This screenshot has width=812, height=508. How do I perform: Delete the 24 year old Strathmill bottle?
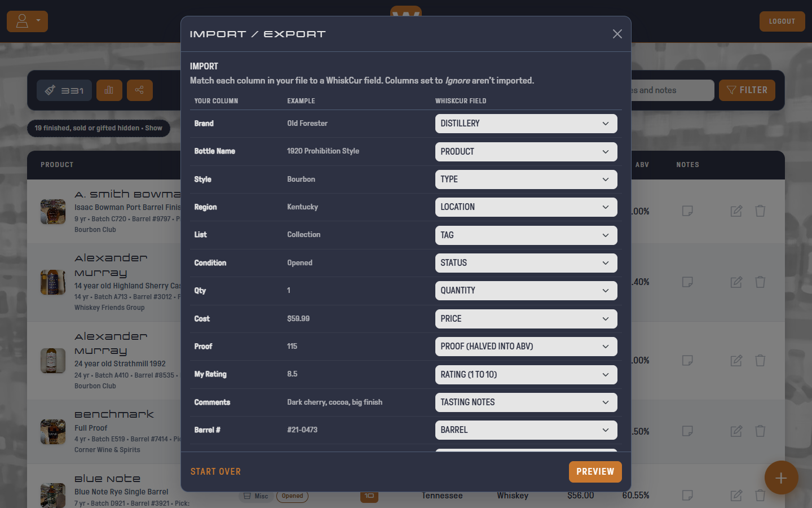tap(760, 360)
